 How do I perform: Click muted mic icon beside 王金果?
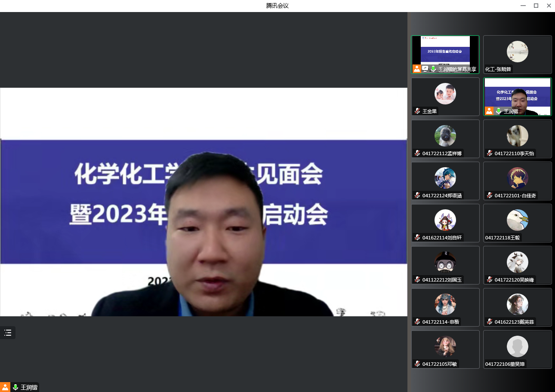click(x=417, y=111)
